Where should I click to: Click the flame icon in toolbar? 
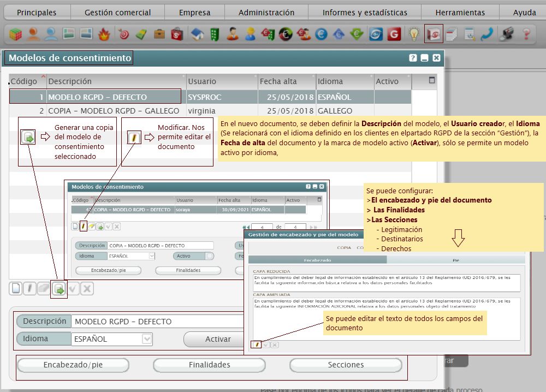(104, 34)
